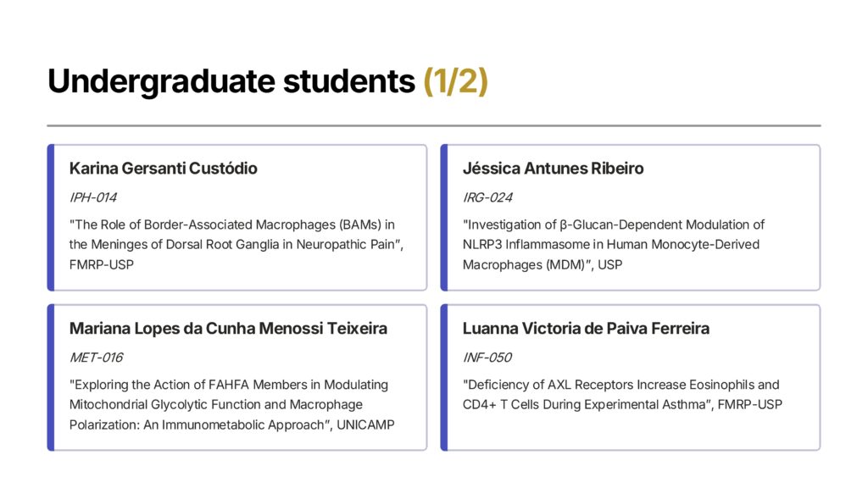Click the blue accent bar on Mariana's card
This screenshot has height=488, width=868.
point(51,377)
